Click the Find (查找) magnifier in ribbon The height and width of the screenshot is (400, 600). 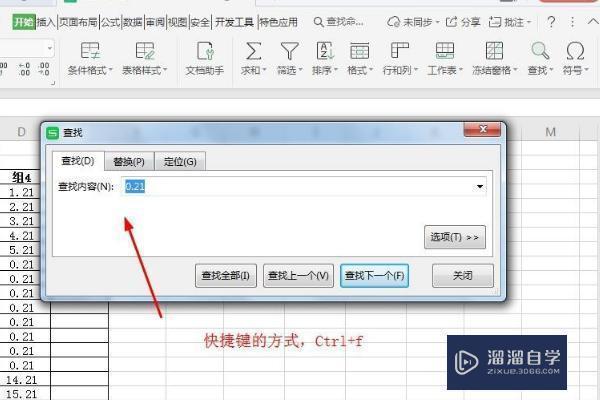(x=540, y=51)
